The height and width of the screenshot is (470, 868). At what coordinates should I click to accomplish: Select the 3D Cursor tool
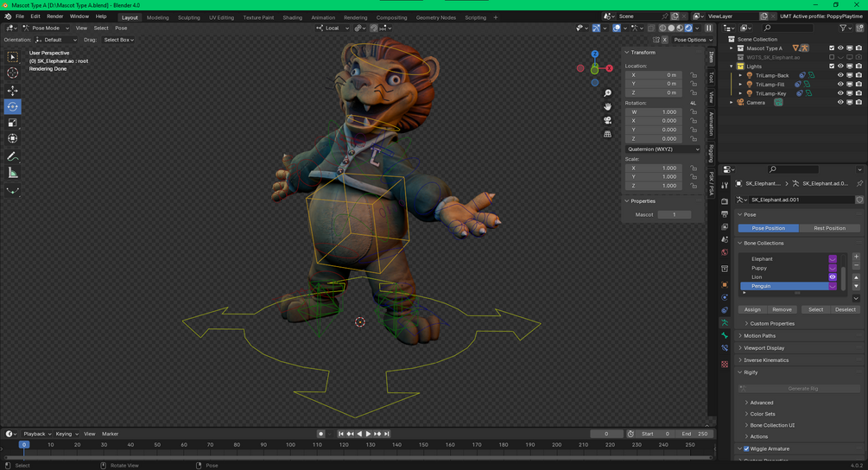click(12, 73)
